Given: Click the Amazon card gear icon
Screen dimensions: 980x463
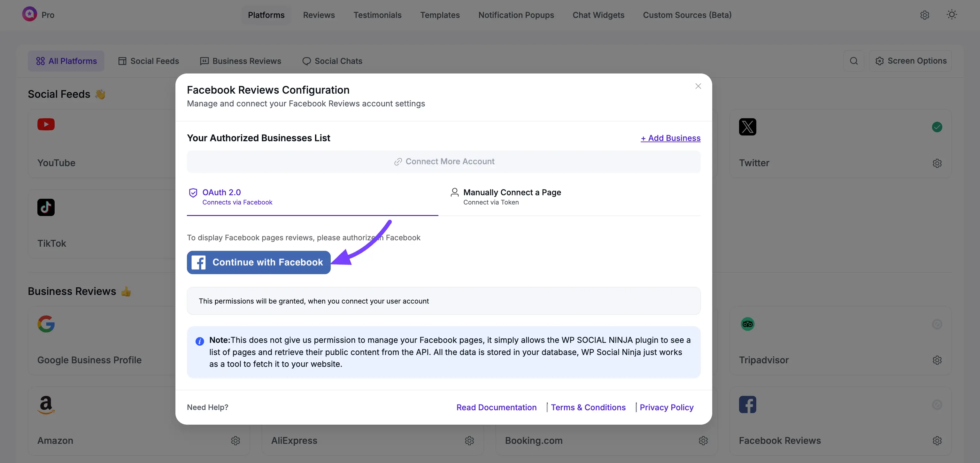Looking at the screenshot, I should (235, 441).
